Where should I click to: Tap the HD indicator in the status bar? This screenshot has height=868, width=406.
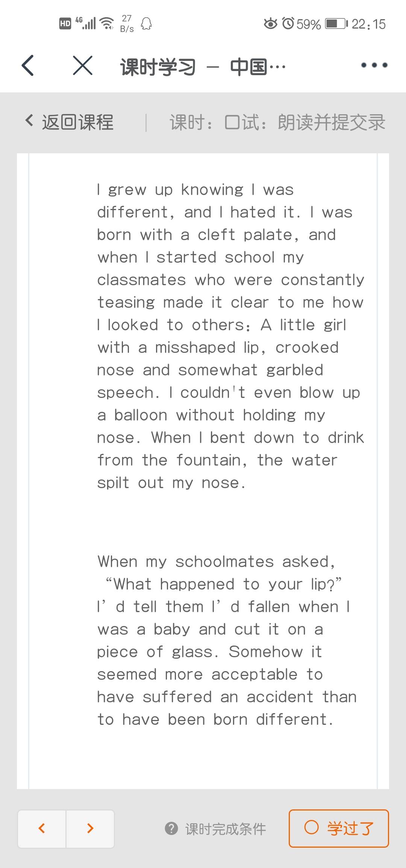click(x=65, y=24)
